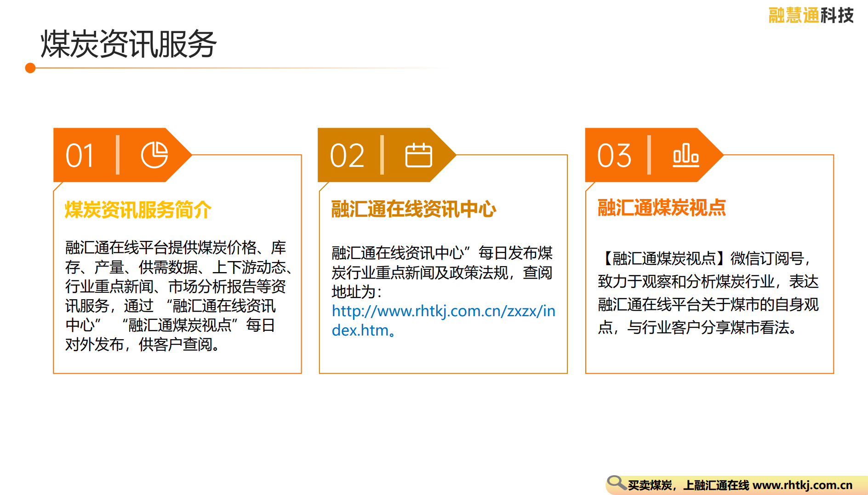Viewport: 868px width, 495px height.
Task: Click the paragraph starting 融汇通在线平台提供煤炭价格
Action: tap(178, 296)
